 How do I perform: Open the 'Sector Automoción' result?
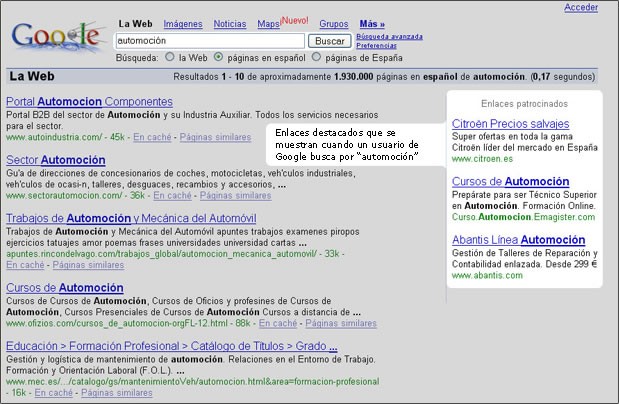[56, 160]
